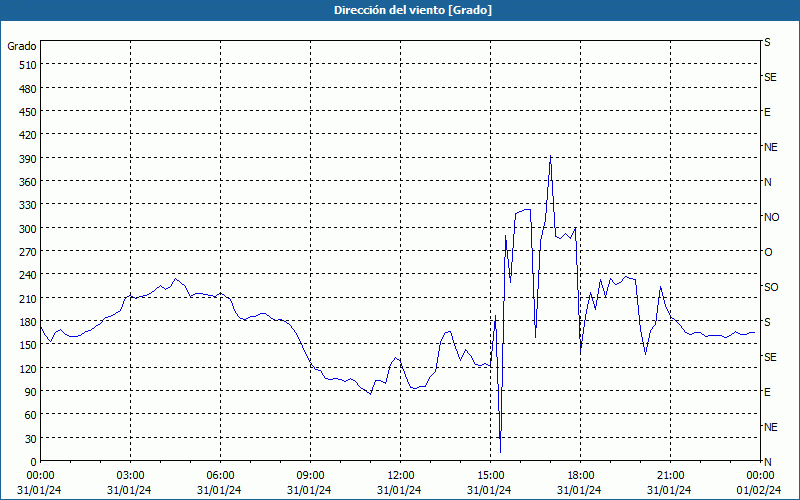Click the 09:00 time label on the x-axis
This screenshot has width=800, height=500.
pyautogui.click(x=310, y=476)
